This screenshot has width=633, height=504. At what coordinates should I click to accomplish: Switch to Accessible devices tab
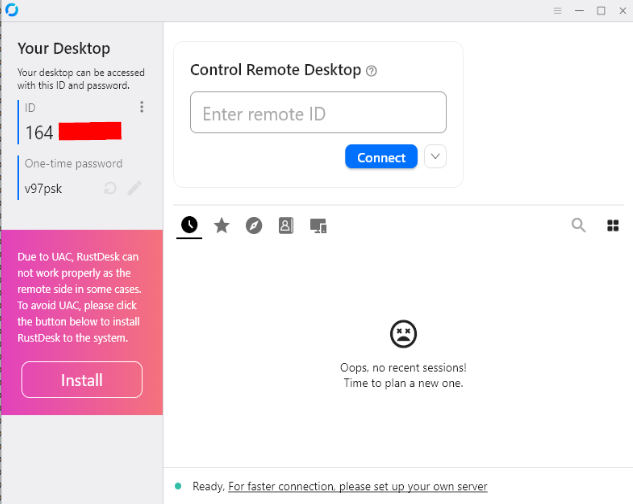point(319,226)
